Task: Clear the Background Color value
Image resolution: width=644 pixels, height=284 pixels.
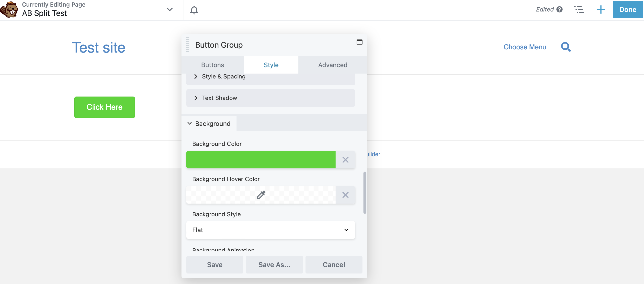Action: pyautogui.click(x=345, y=160)
